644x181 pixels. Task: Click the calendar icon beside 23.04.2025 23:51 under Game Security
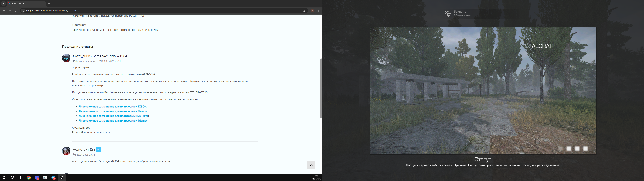pyautogui.click(x=100, y=61)
